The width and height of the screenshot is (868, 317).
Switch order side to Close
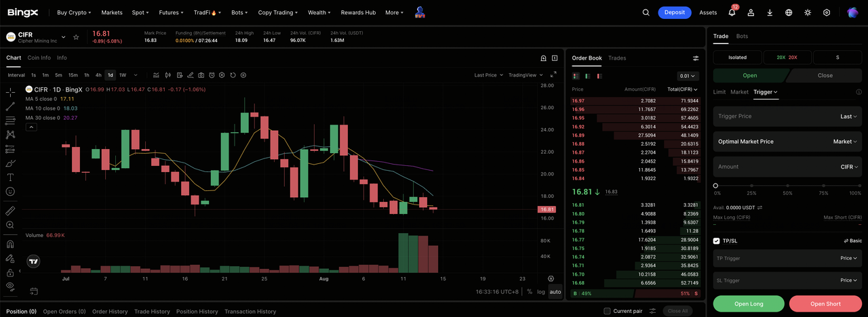[825, 75]
